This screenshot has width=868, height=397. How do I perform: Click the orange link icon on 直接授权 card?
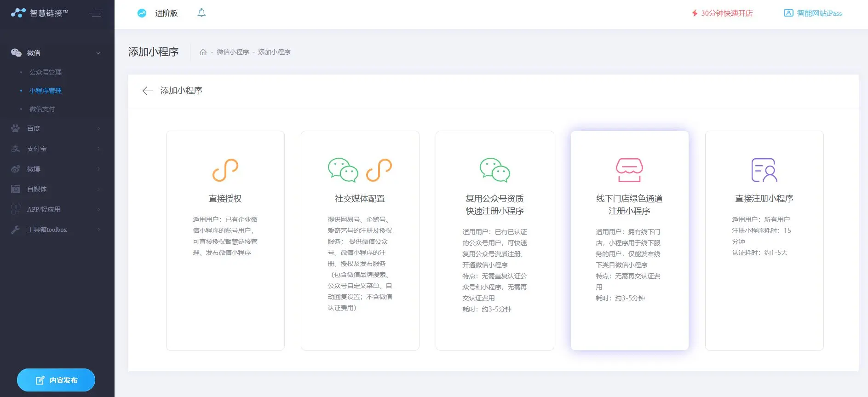click(225, 170)
